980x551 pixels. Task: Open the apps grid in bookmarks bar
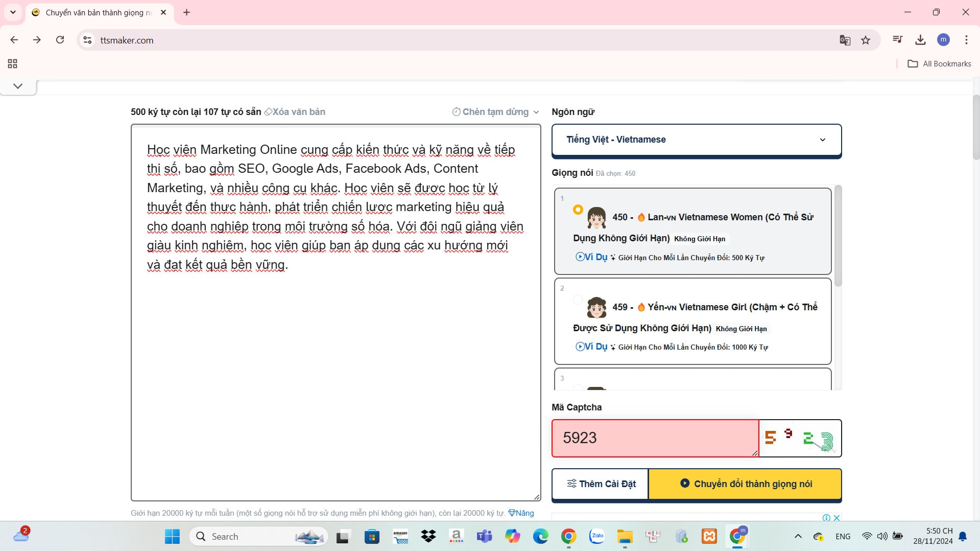click(13, 63)
